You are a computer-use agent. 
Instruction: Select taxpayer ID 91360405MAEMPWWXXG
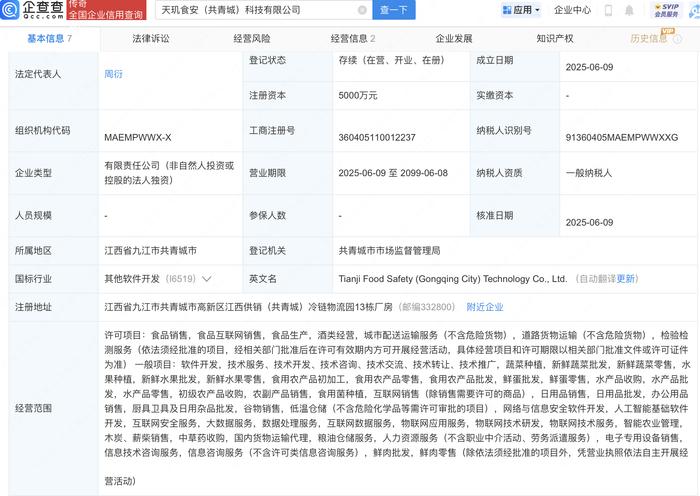point(622,138)
